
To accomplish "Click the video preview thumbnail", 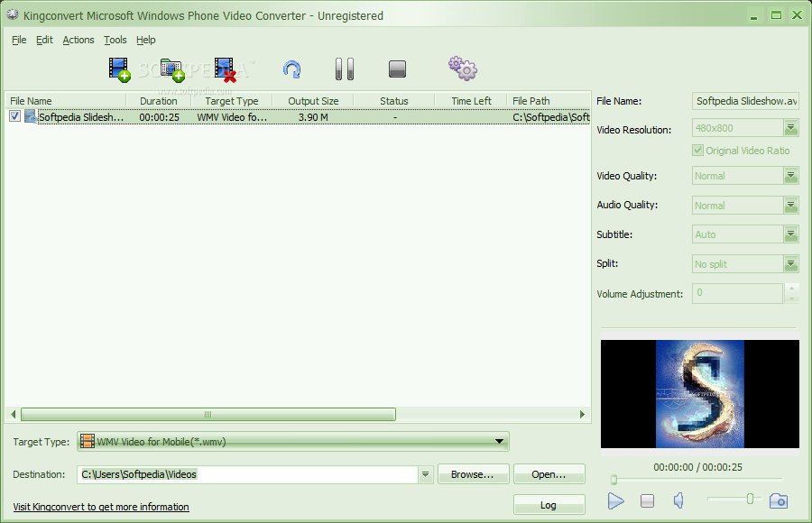I will point(699,394).
